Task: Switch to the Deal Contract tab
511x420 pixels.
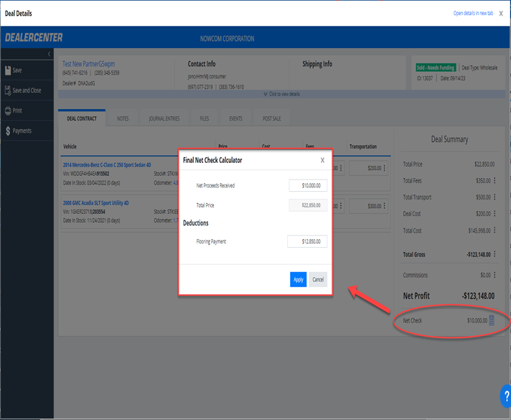Action: 82,118
